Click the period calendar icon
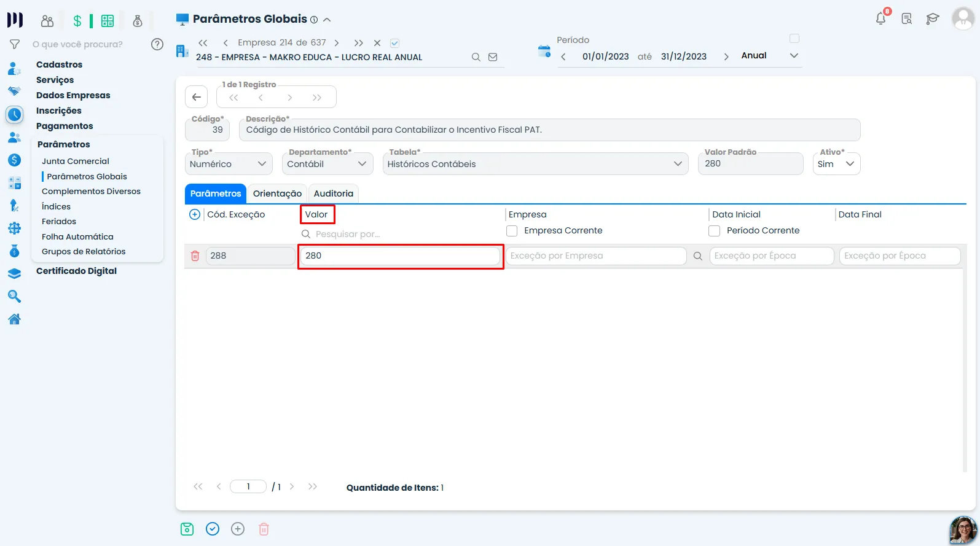Screen dimensions: 980x546 (x=544, y=51)
